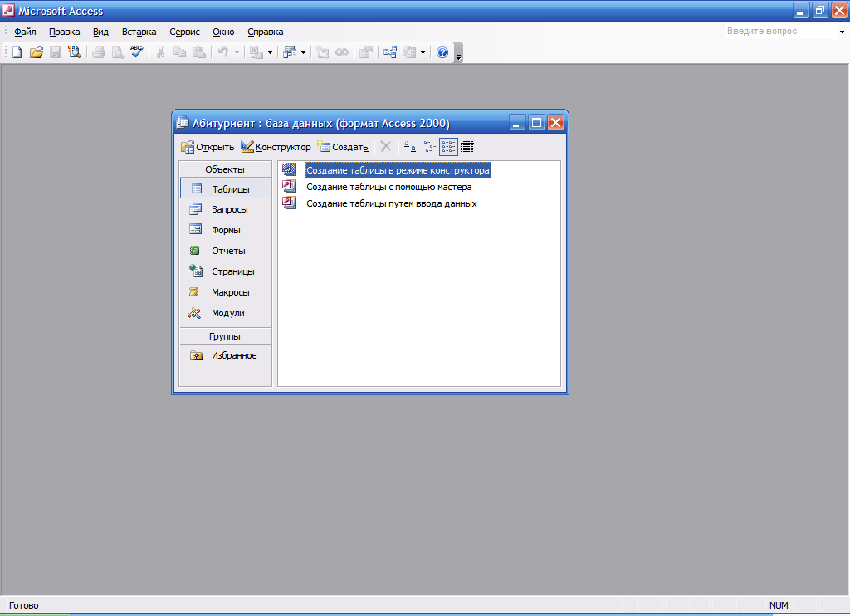This screenshot has height=616, width=850.
Task: Minimize the Абитуриент database window
Action: [x=517, y=123]
